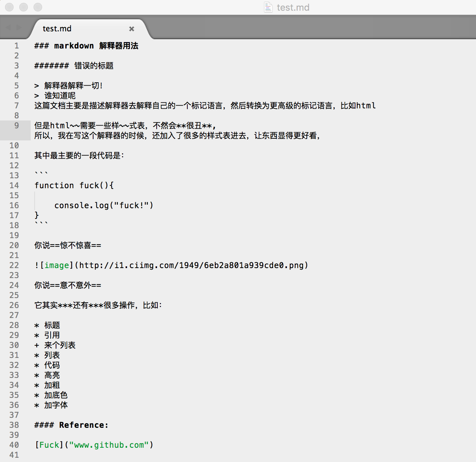This screenshot has height=462, width=476.
Task: Click the red close window button
Action: click(x=9, y=7)
